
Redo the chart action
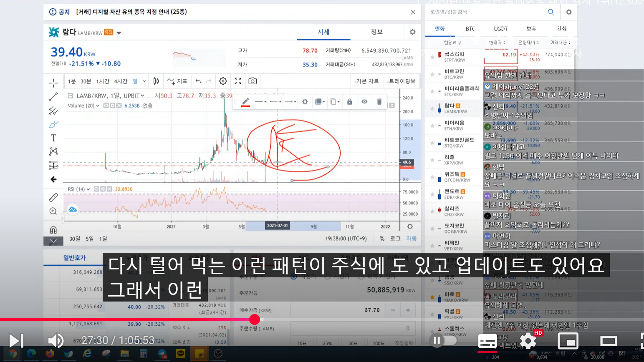tap(209, 81)
